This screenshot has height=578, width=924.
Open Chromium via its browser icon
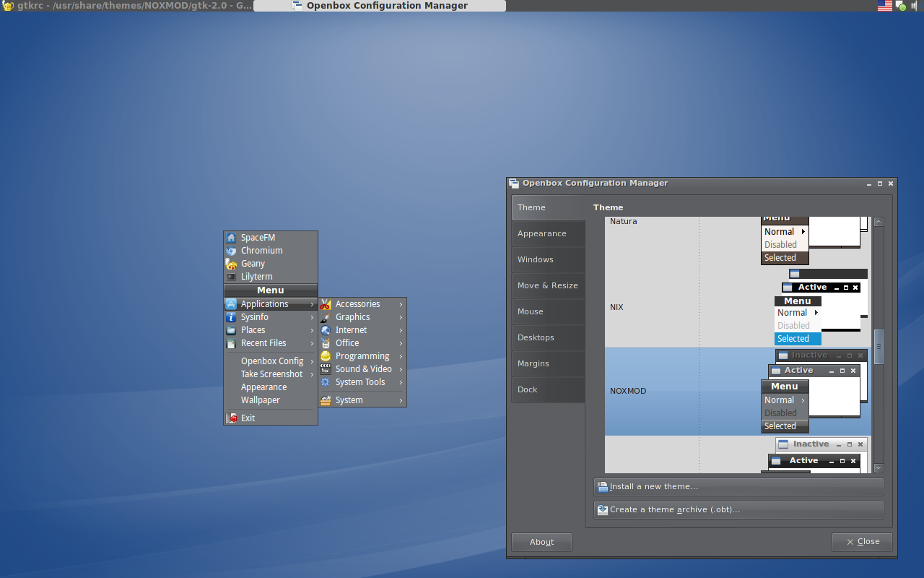[231, 251]
